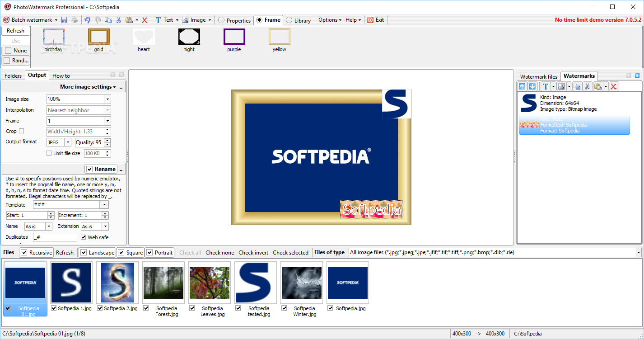
Task: Click the Paste clipboard icon in the main toolbar
Action: [x=129, y=20]
